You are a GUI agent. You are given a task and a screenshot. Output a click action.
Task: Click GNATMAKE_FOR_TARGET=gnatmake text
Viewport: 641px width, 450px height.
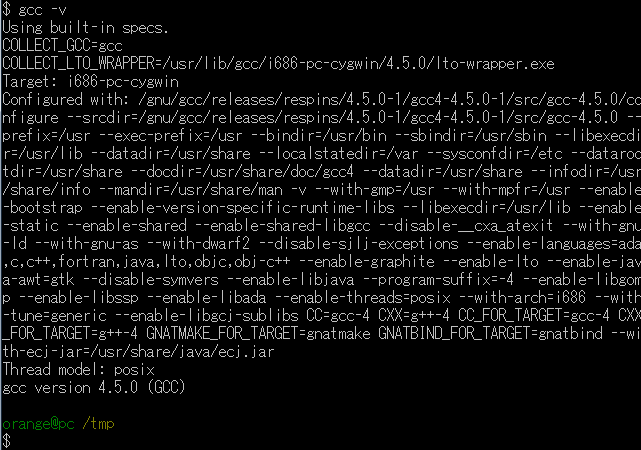coord(258,334)
